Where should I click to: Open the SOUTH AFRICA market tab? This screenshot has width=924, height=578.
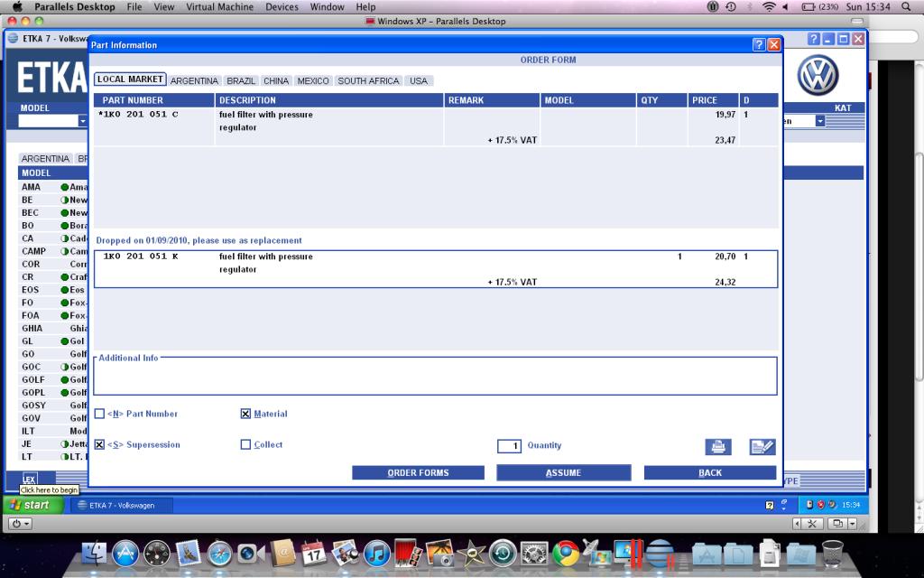click(368, 80)
